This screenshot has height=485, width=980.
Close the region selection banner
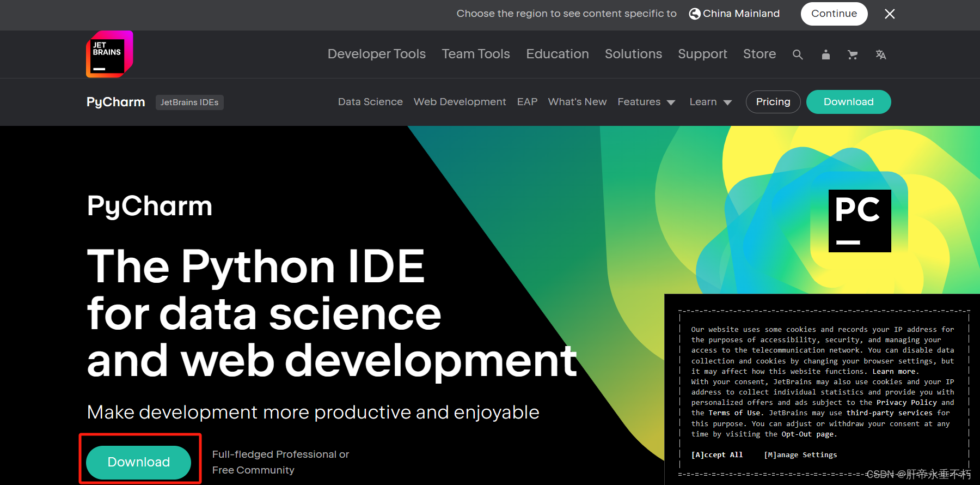pos(890,14)
